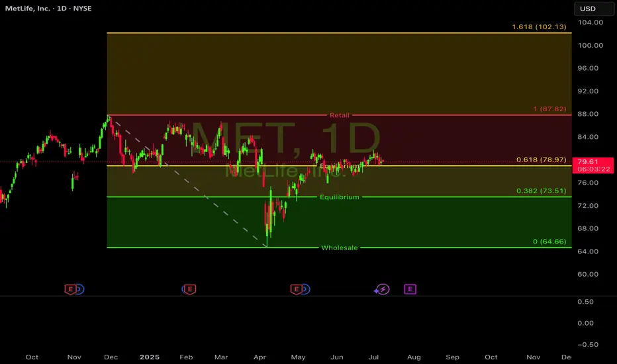Click the Dec label on the time axis
The image size is (617, 364).
111,357
